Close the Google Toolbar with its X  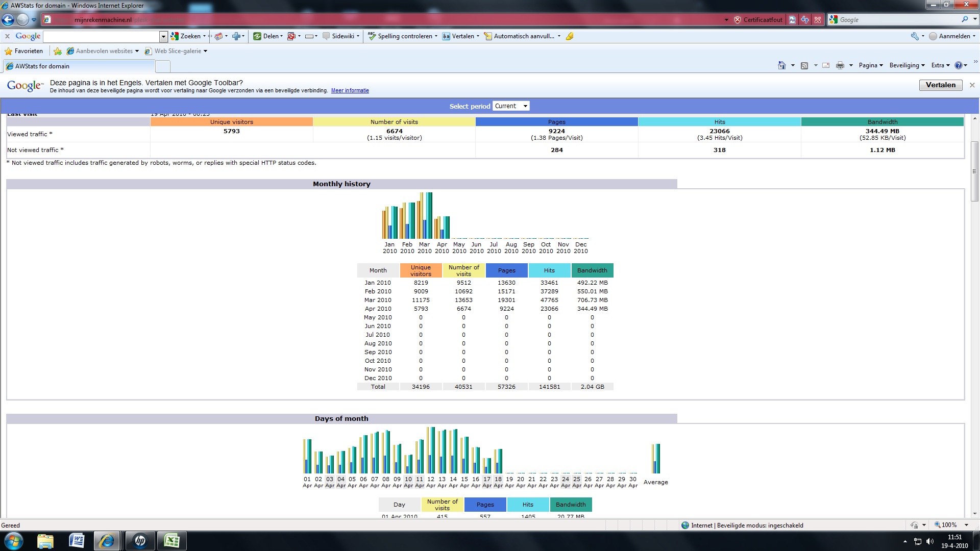7,36
